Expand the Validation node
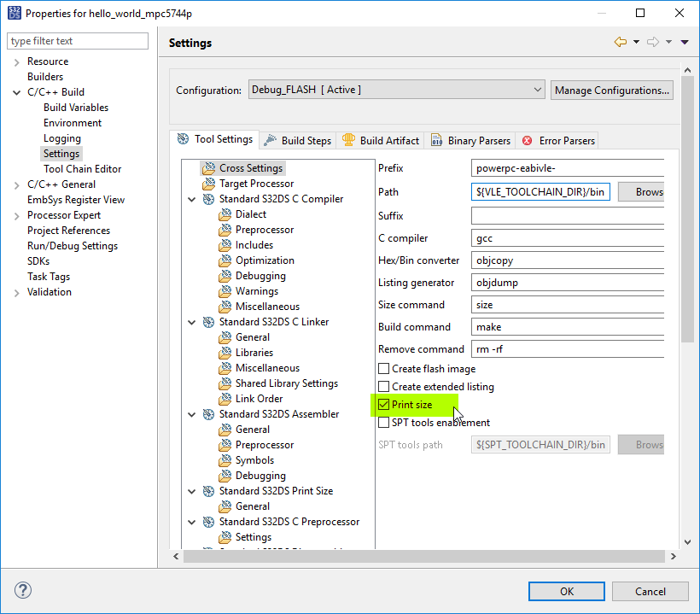 click(x=16, y=293)
